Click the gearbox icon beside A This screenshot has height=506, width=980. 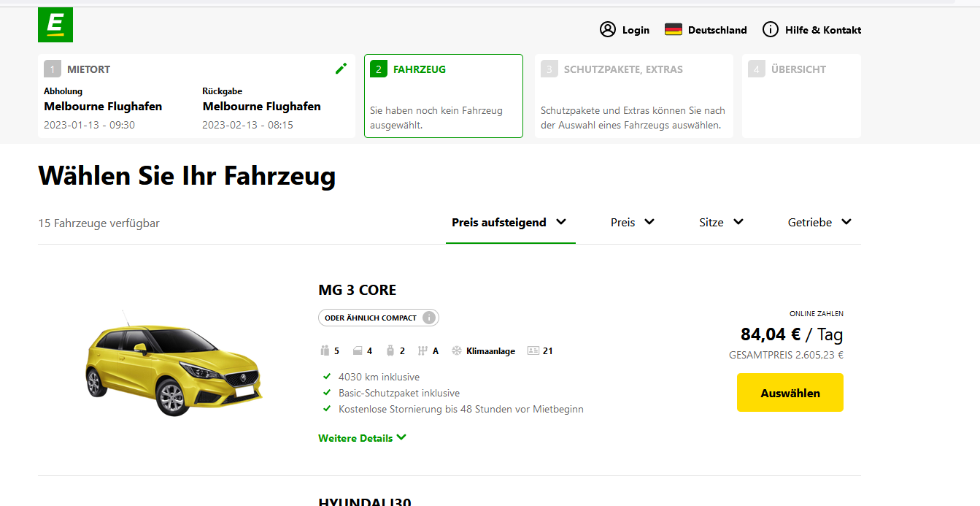pyautogui.click(x=423, y=351)
